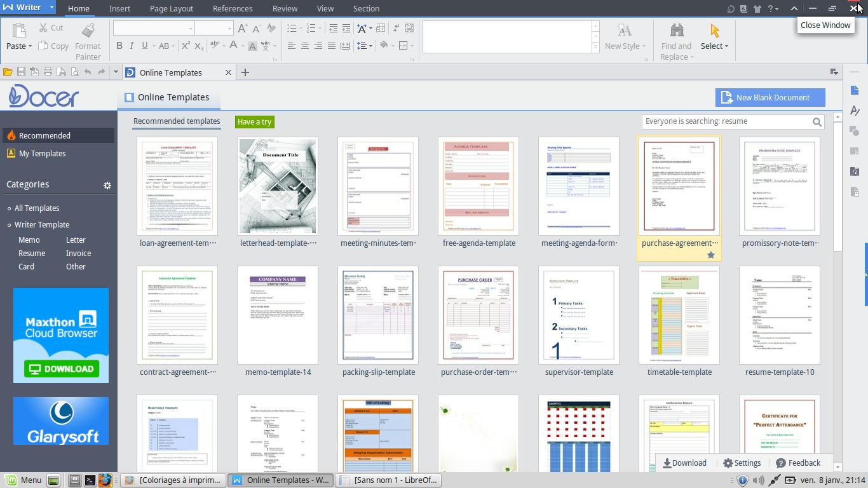The height and width of the screenshot is (488, 868).
Task: Click the Undo arrow icon
Action: [88, 72]
